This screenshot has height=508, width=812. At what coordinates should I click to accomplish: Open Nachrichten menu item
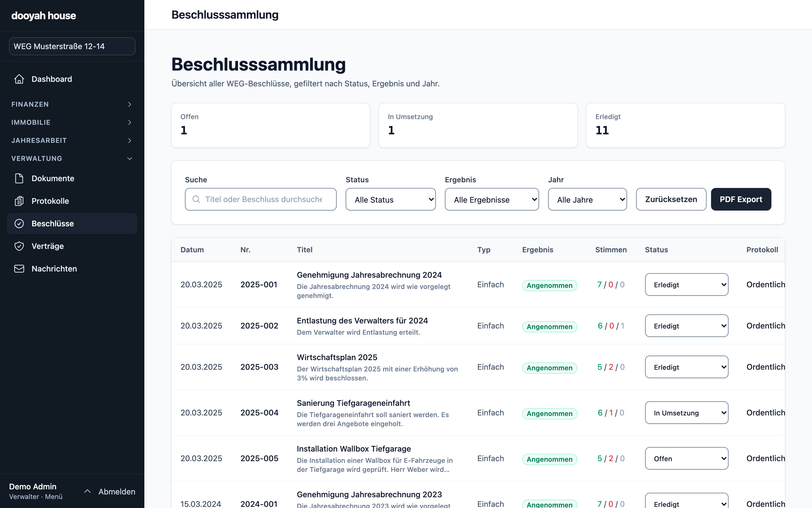72,268
